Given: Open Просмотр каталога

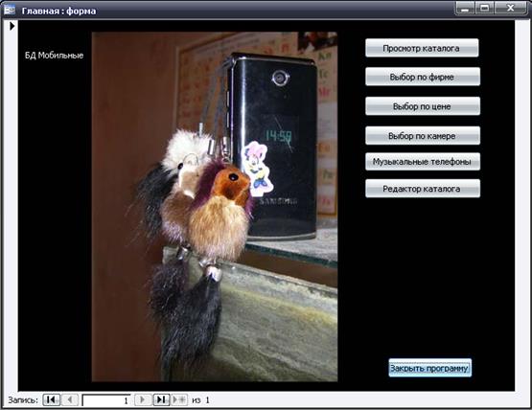Looking at the screenshot, I should coord(422,48).
